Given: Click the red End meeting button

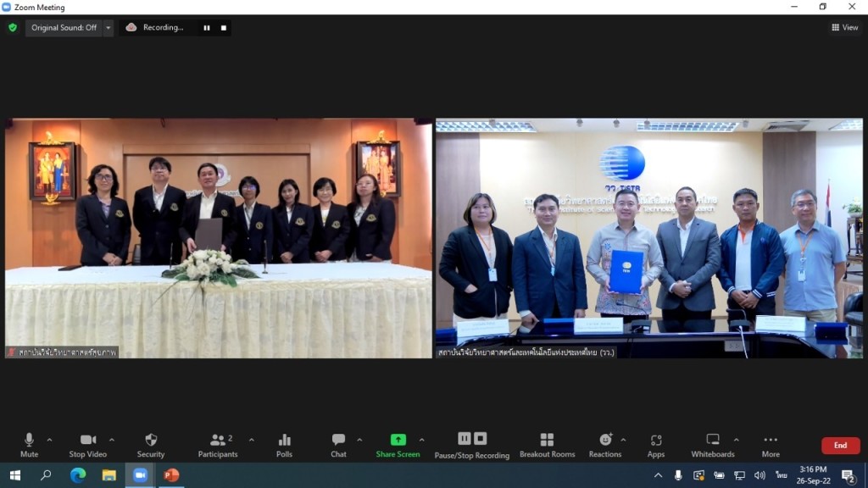Looking at the screenshot, I should [x=840, y=446].
